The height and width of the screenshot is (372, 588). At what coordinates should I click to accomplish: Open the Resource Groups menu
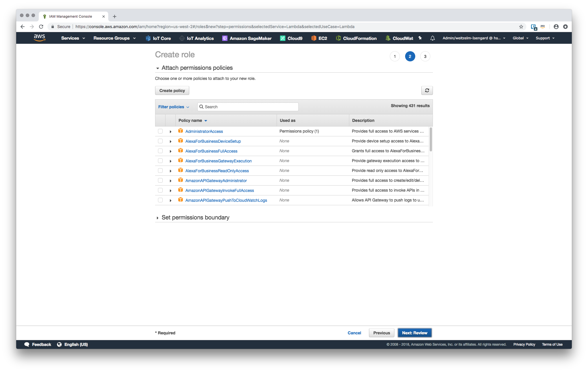pyautogui.click(x=115, y=38)
